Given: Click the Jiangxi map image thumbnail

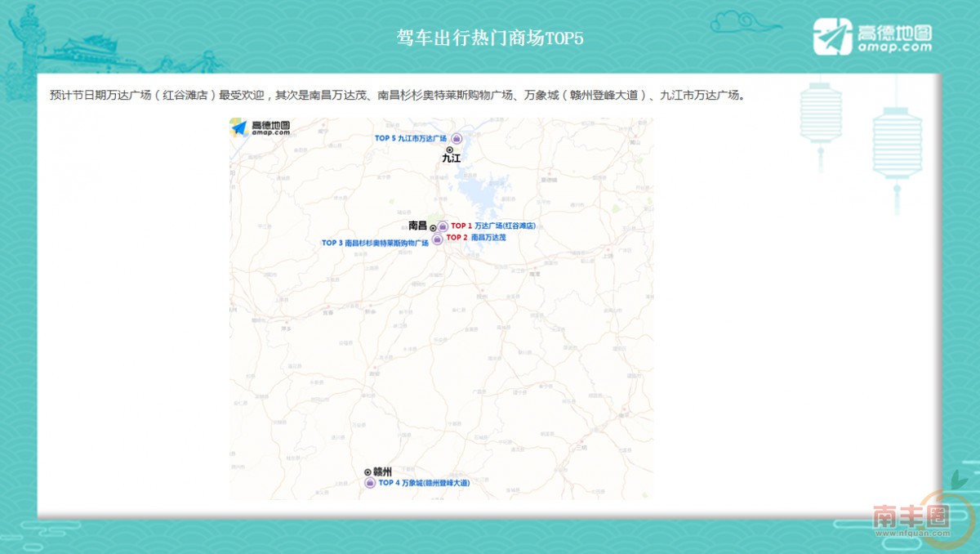Looking at the screenshot, I should click(x=441, y=311).
